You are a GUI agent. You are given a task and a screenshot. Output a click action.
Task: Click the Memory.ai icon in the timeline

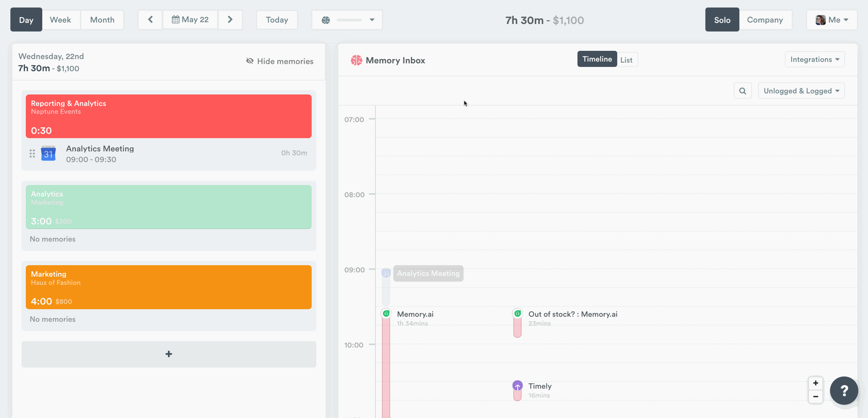386,312
